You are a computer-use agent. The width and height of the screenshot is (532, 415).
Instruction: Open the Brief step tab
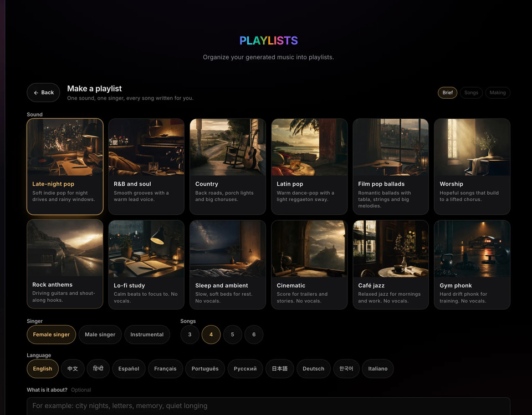(447, 93)
